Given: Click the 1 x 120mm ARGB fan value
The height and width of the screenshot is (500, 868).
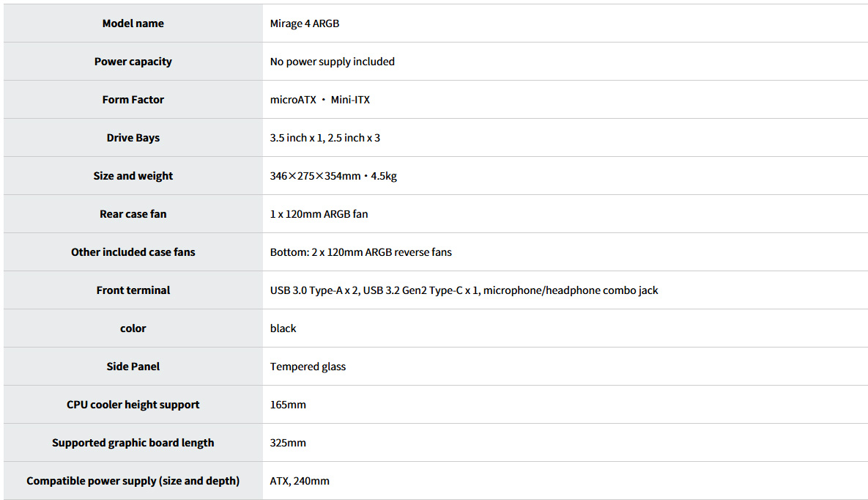Looking at the screenshot, I should tap(319, 214).
